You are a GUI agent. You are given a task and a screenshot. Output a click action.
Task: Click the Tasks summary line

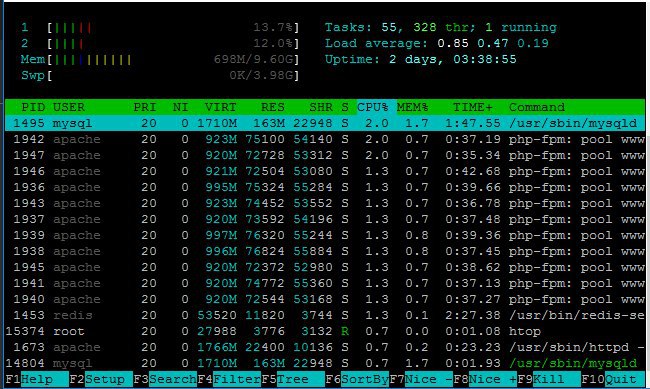441,27
